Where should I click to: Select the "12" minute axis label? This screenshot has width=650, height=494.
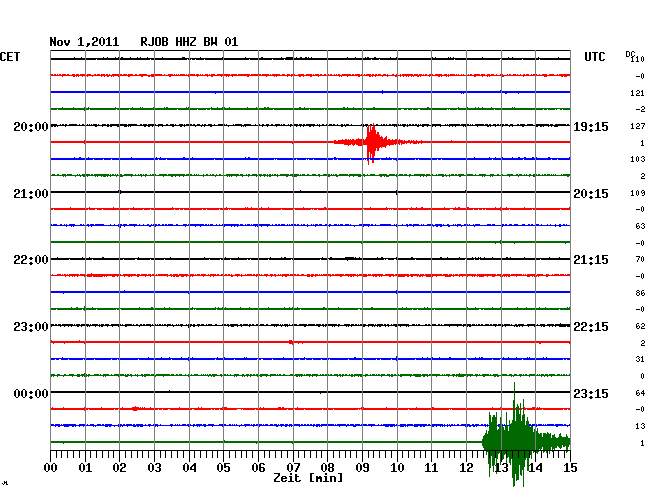tap(466, 467)
